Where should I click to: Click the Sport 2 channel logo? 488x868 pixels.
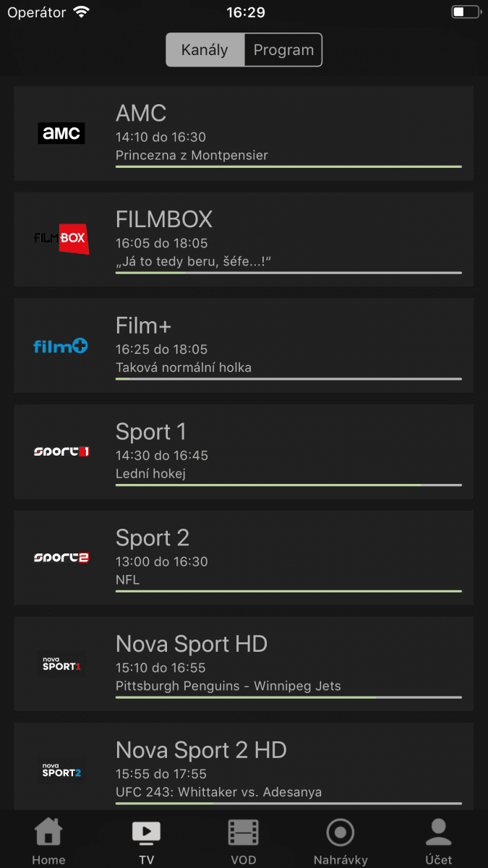(x=61, y=558)
